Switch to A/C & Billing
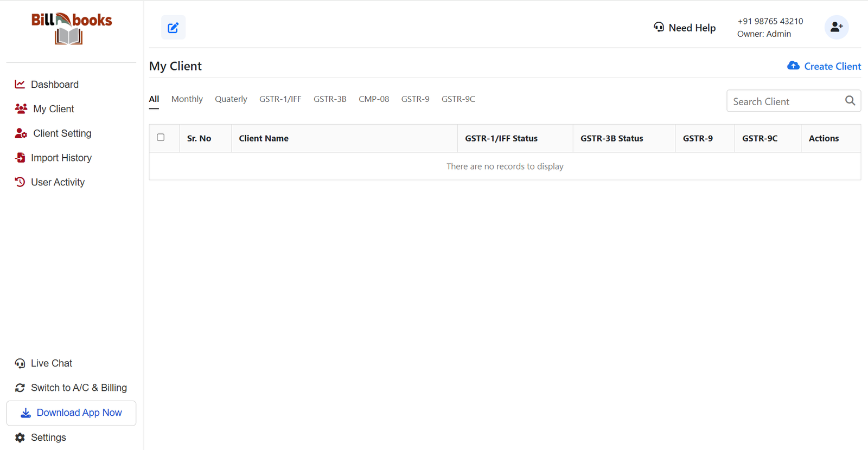 79,388
